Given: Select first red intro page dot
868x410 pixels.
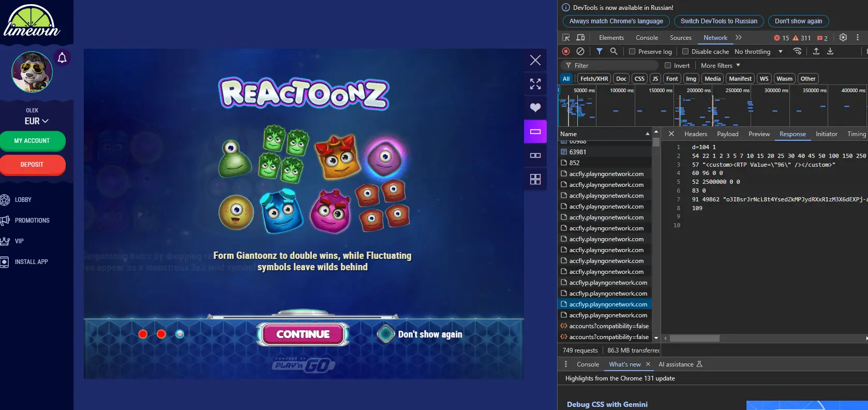Looking at the screenshot, I should [x=143, y=334].
